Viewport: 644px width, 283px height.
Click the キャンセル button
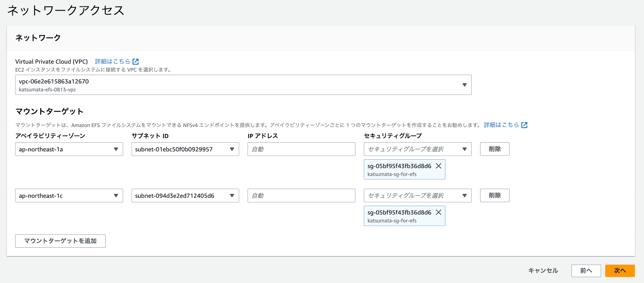tap(543, 271)
